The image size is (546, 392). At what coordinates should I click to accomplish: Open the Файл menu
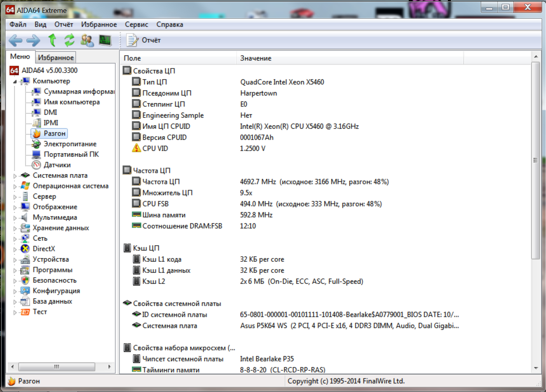coord(18,24)
